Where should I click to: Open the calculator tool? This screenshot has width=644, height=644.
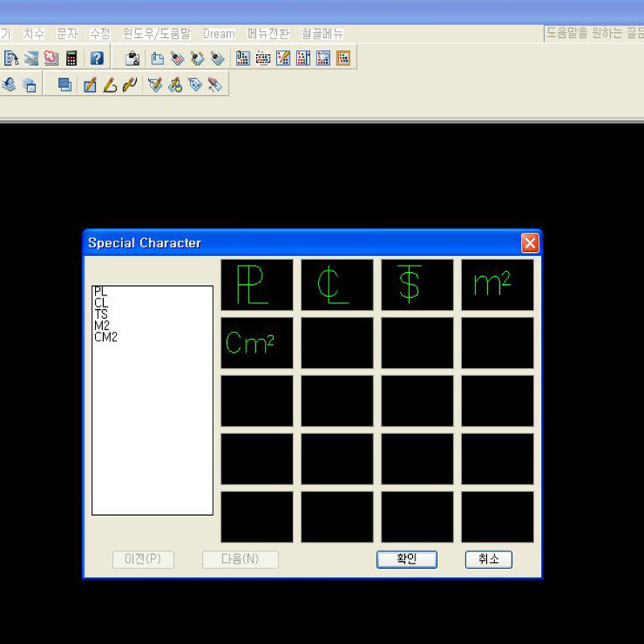(x=72, y=58)
